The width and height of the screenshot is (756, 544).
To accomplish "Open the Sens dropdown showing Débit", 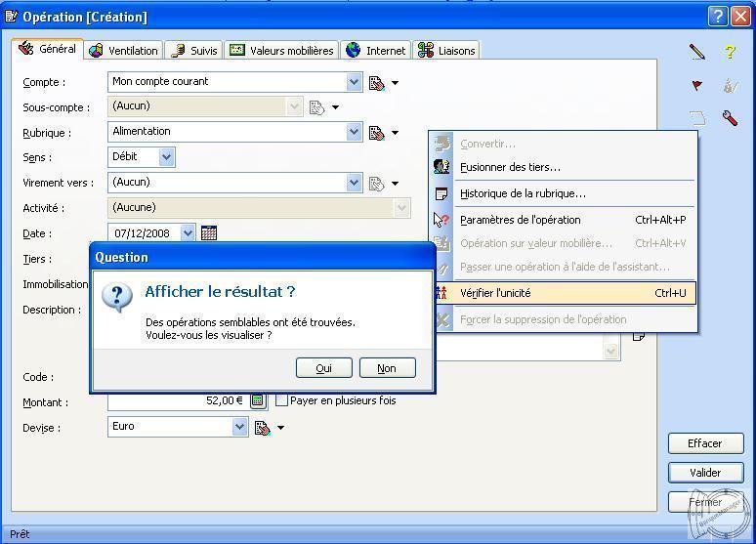I will [166, 156].
